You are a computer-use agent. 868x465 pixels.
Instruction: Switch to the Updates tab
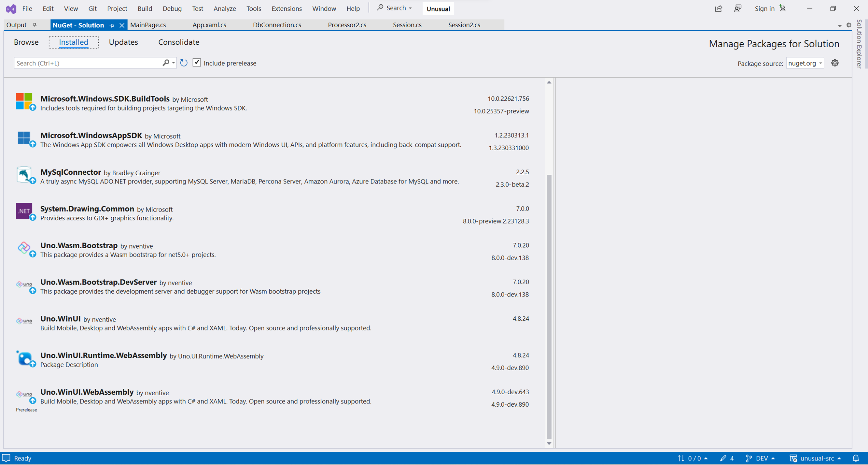point(123,42)
